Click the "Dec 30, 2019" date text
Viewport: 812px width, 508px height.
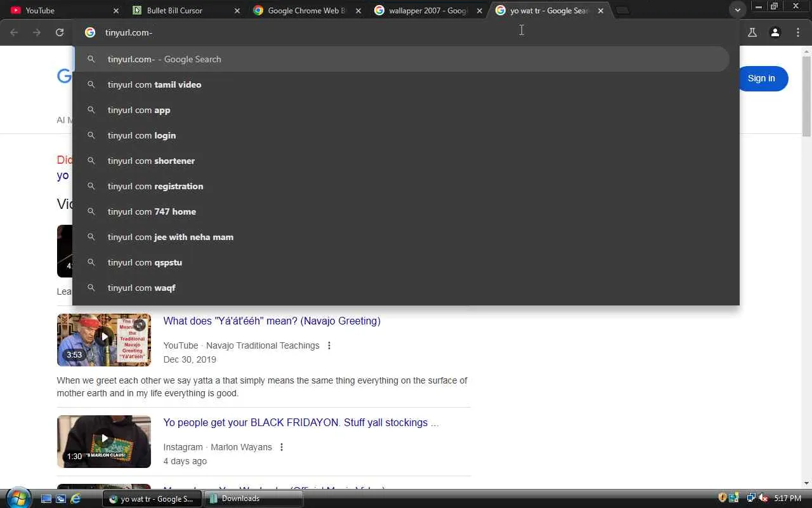click(190, 359)
